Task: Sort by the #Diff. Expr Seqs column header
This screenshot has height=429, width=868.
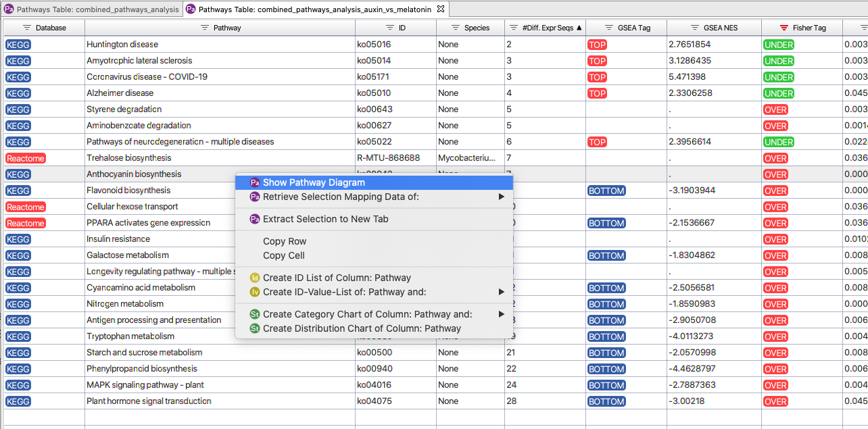Action: [548, 28]
